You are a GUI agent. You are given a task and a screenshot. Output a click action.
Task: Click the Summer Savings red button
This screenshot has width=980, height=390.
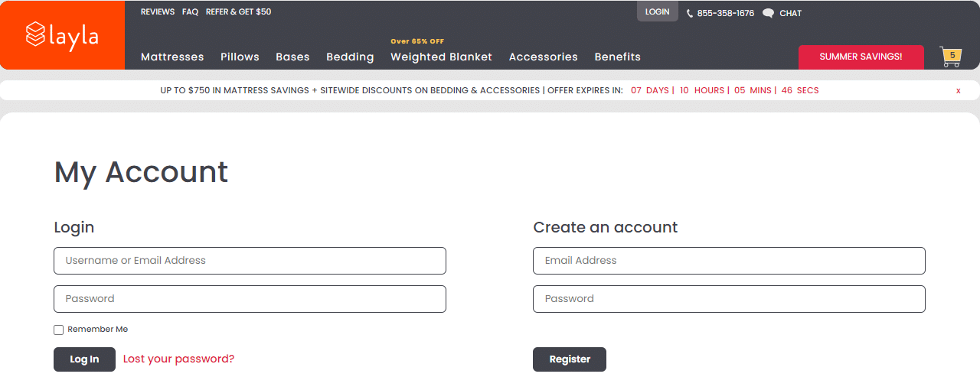tap(861, 57)
